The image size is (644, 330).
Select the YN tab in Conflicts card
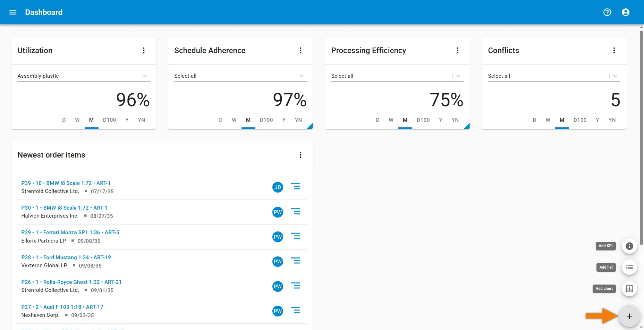(x=612, y=120)
